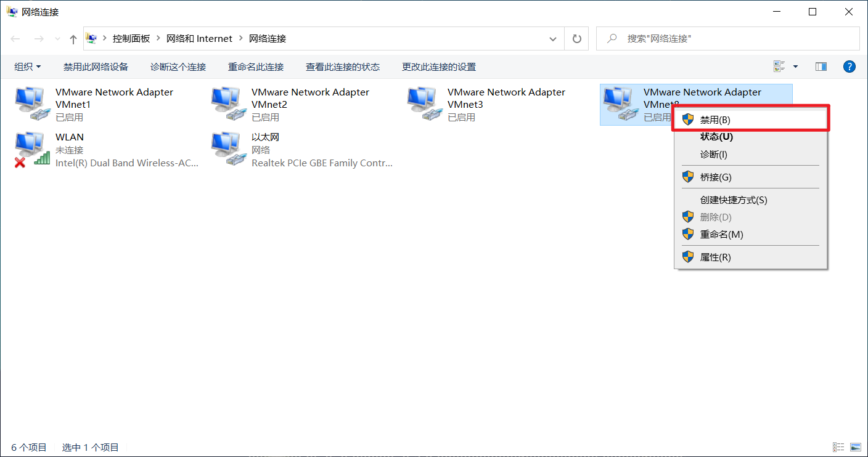Click the forward navigation arrow
Screen dimensions: 868x457
tap(38, 39)
